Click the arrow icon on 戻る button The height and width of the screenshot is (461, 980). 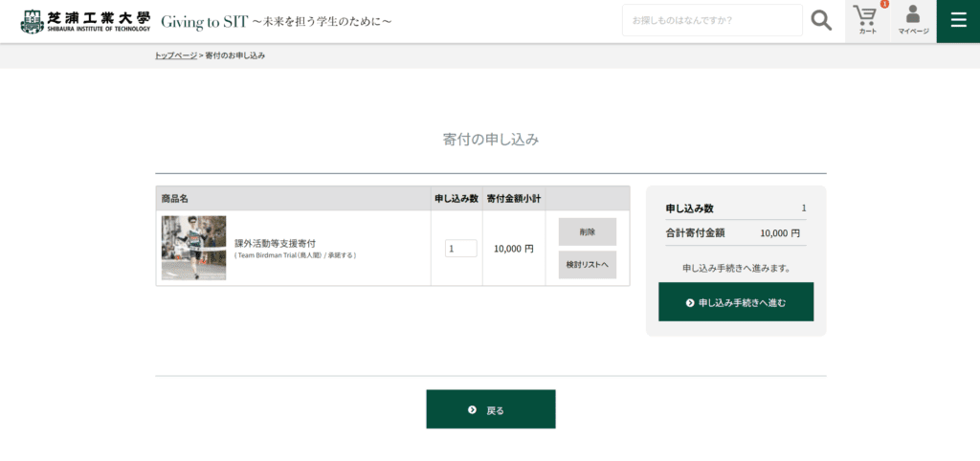click(x=472, y=409)
